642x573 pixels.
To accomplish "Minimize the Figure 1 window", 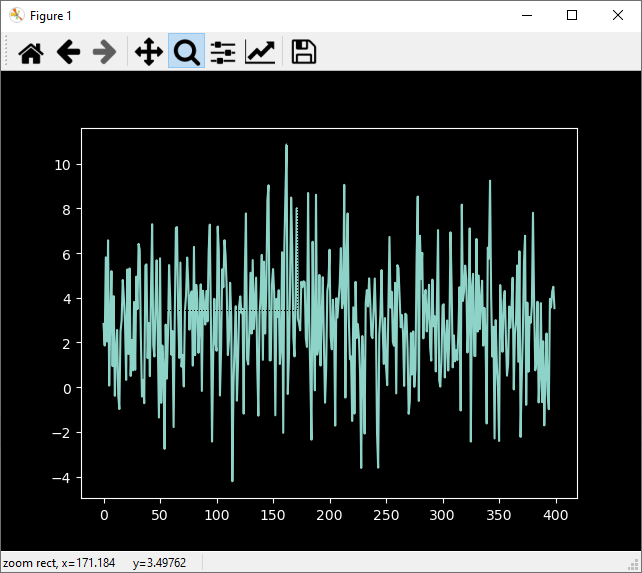I will (527, 16).
